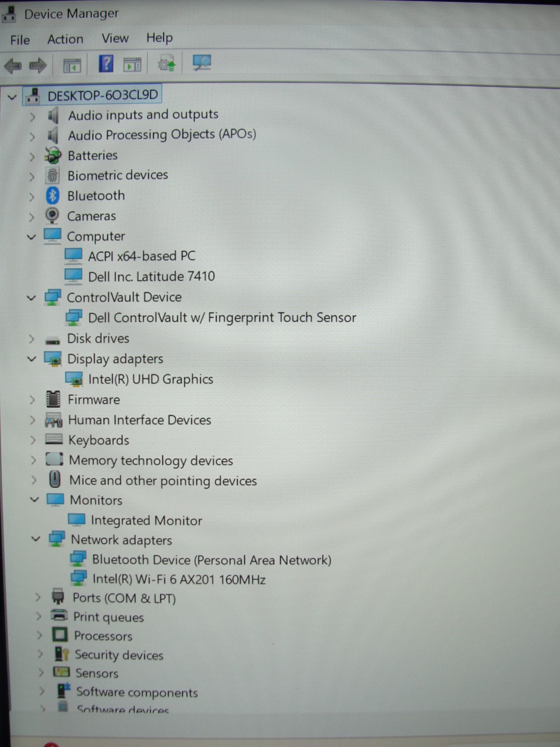Open the View menu
Screen dimensions: 560x747
click(x=115, y=38)
